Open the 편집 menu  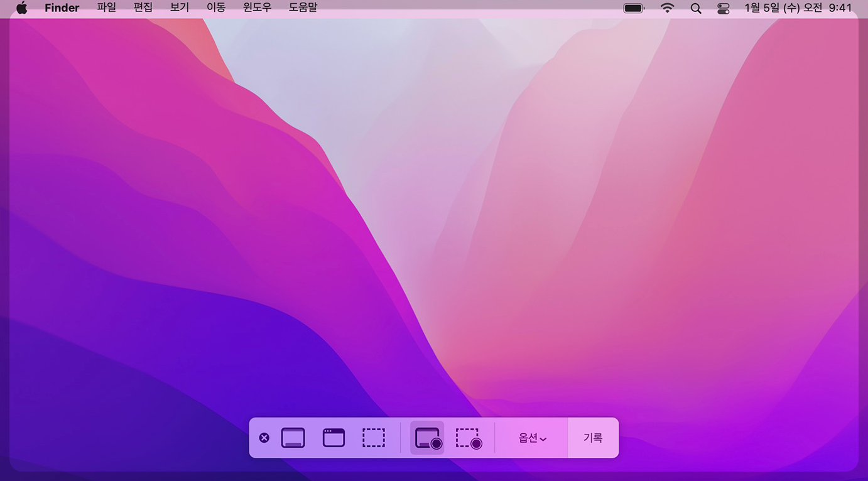tap(143, 8)
